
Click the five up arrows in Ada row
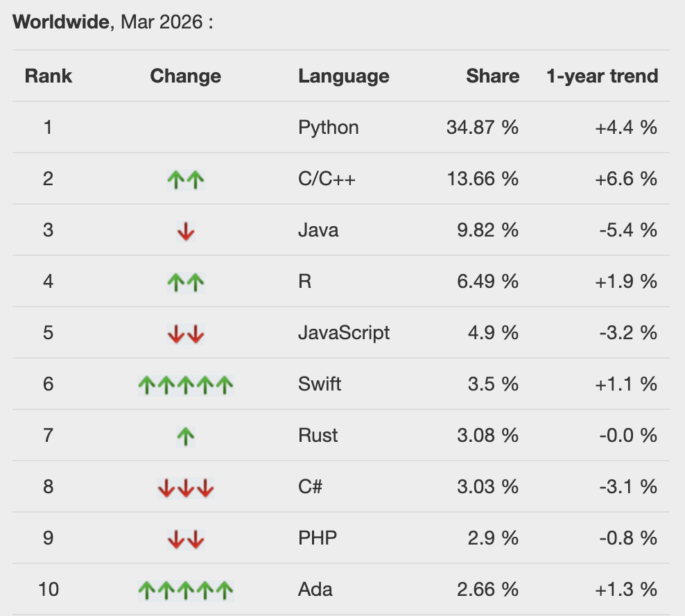point(186,590)
